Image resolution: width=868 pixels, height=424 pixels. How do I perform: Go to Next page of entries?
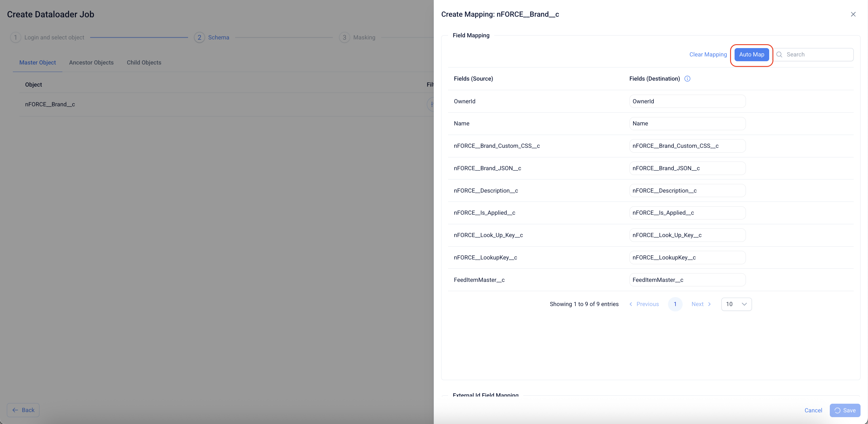pyautogui.click(x=701, y=304)
